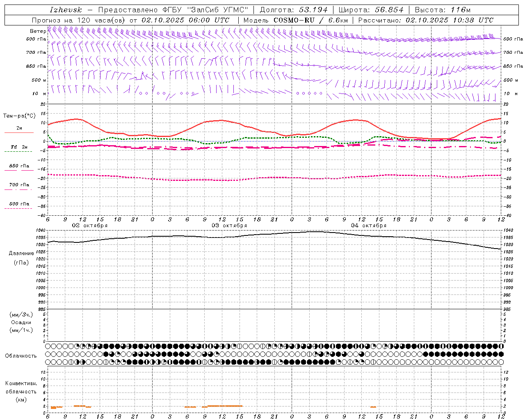Viewport: 525px width, 420px height.
Task: Click the Td 2м legend label
Action: [19, 147]
